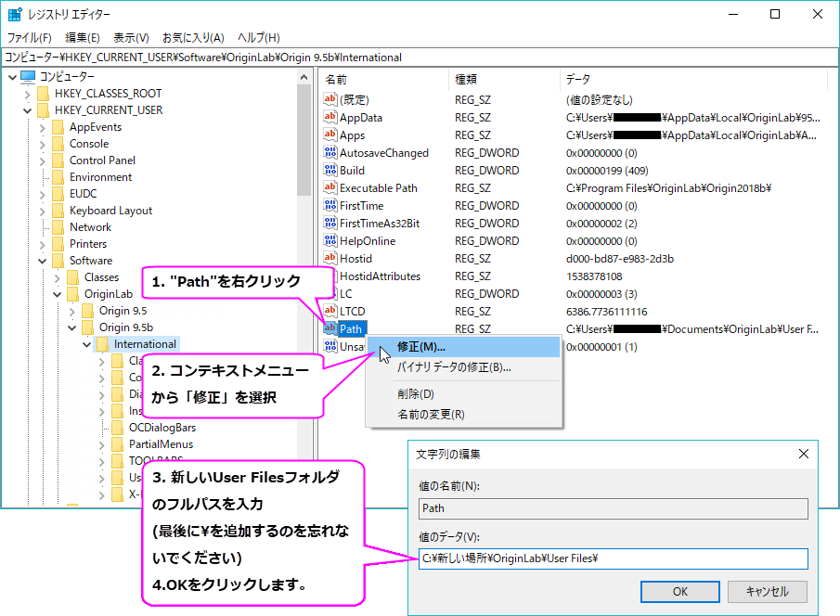840x616 pixels.
Task: Click the Executable Path string icon
Action: [x=330, y=187]
